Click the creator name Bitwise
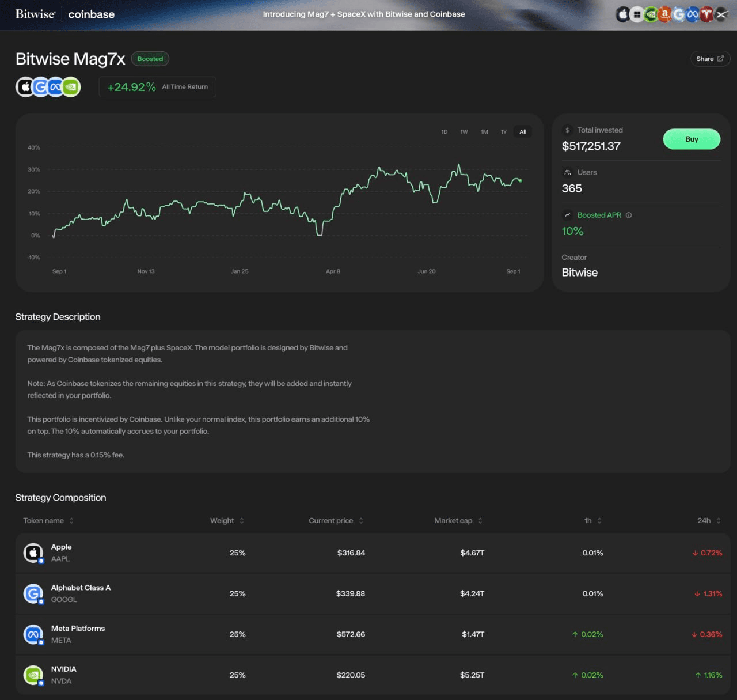Viewport: 737px width, 700px height. click(x=580, y=273)
